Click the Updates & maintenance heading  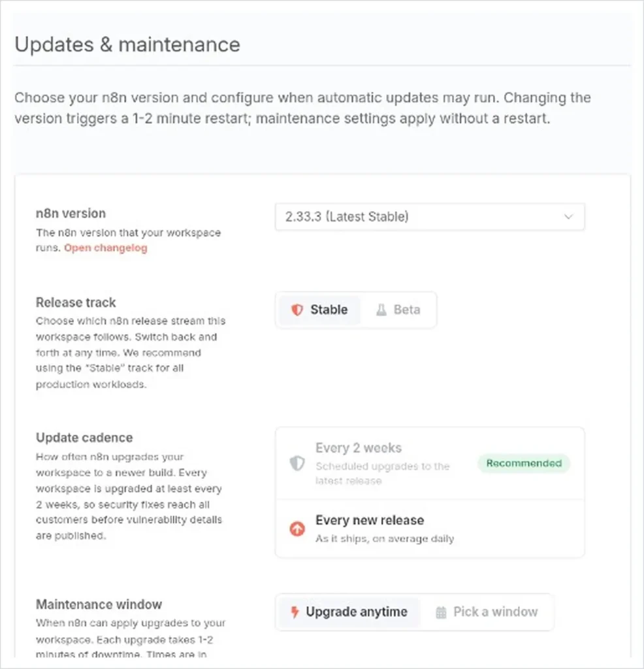[127, 44]
